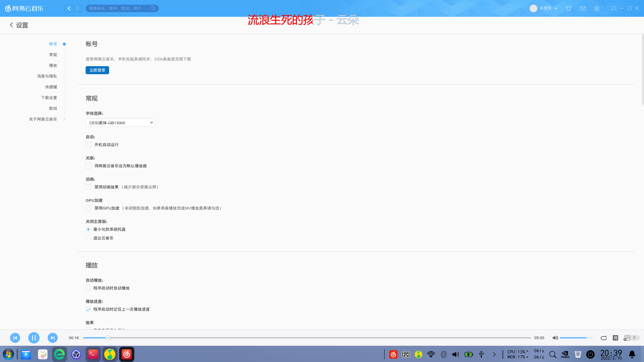
Task: Expand the hidden tray icons arrow
Action: click(x=494, y=354)
